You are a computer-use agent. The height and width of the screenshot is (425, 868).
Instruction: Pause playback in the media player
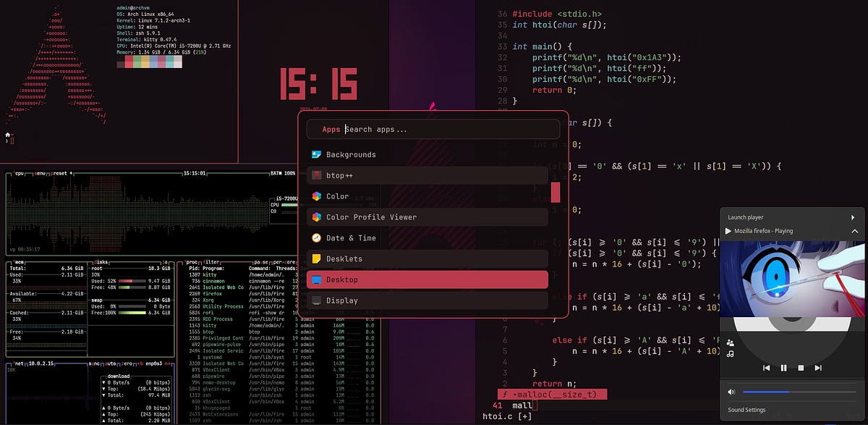783,368
